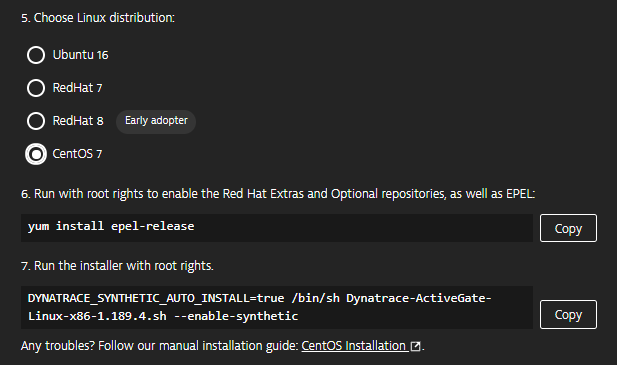Click the external link icon after CentOS Installation

pyautogui.click(x=416, y=346)
